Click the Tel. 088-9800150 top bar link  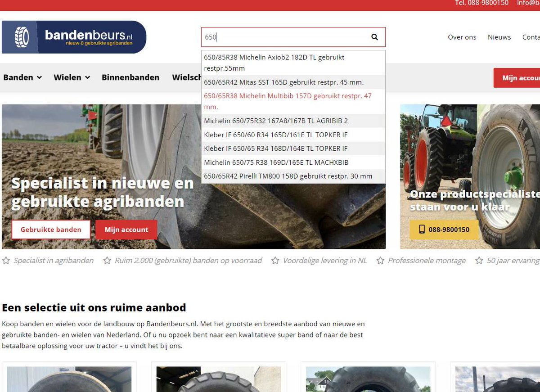(481, 3)
